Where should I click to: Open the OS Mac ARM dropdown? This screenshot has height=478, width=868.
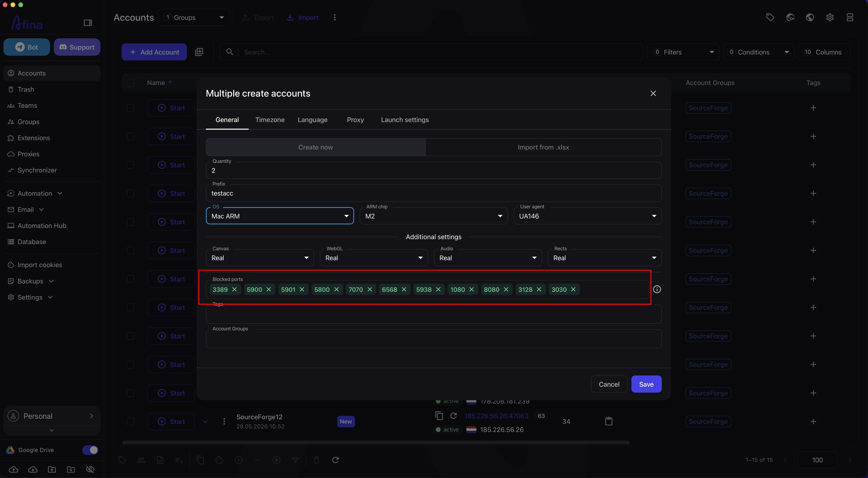click(x=280, y=216)
